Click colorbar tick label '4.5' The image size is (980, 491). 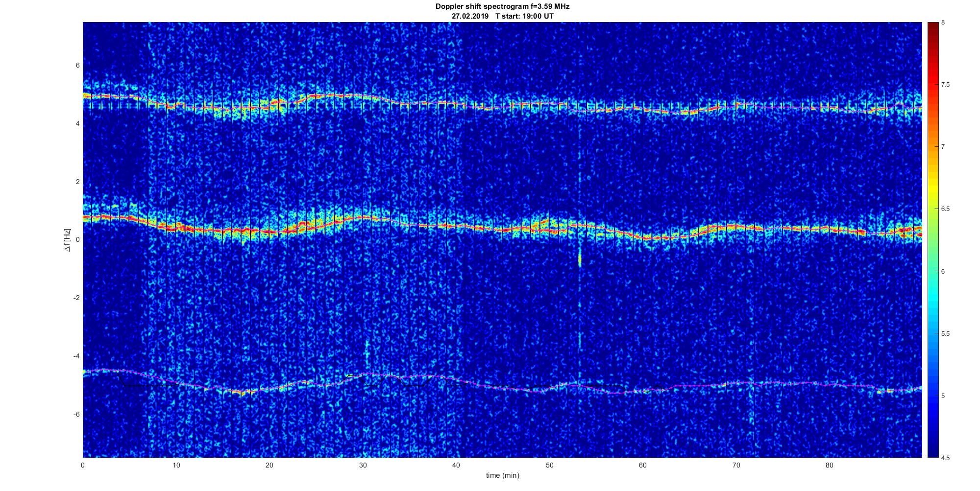[x=946, y=458]
